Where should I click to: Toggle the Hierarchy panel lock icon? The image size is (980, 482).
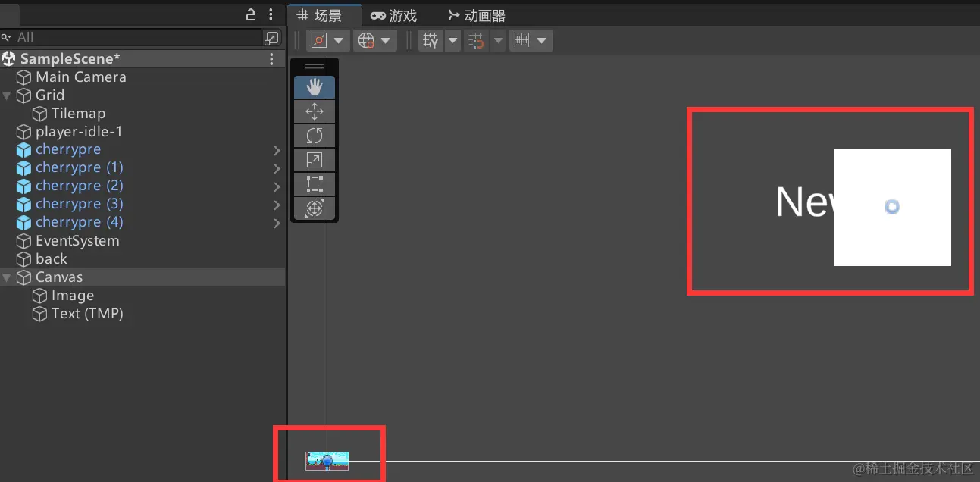click(252, 14)
